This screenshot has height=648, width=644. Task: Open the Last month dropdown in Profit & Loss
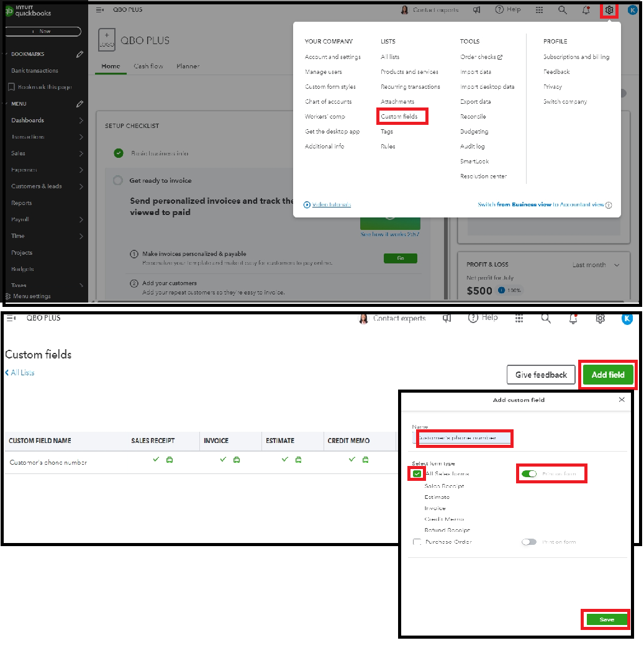595,265
